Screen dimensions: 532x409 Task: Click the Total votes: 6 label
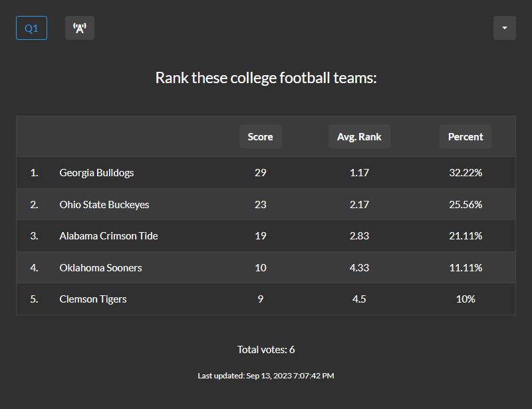pos(265,349)
